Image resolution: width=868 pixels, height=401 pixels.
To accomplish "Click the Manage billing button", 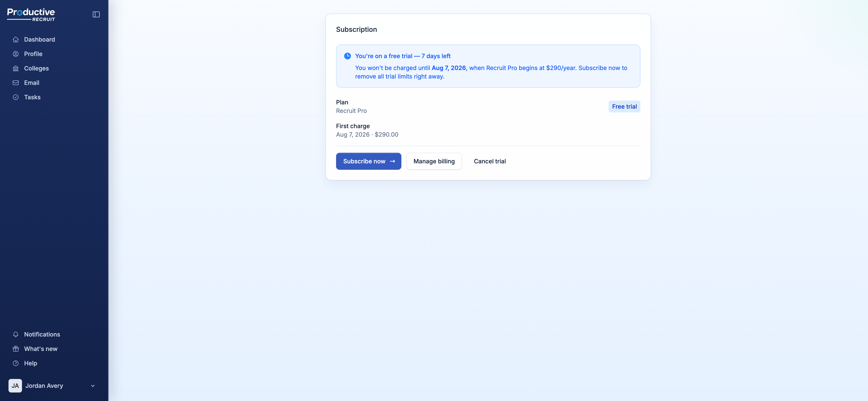I will pos(434,161).
